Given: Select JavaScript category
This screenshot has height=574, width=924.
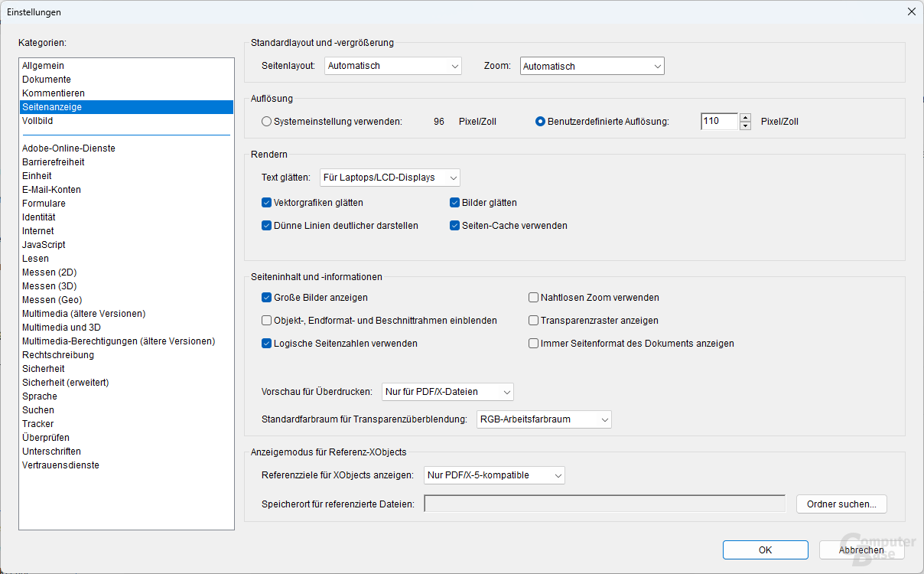Looking at the screenshot, I should click(126, 245).
